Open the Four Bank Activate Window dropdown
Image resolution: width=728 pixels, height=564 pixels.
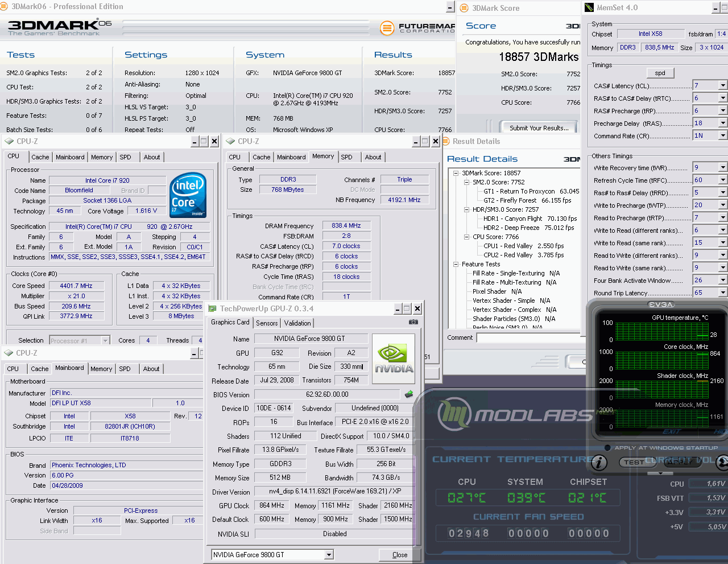click(x=723, y=280)
